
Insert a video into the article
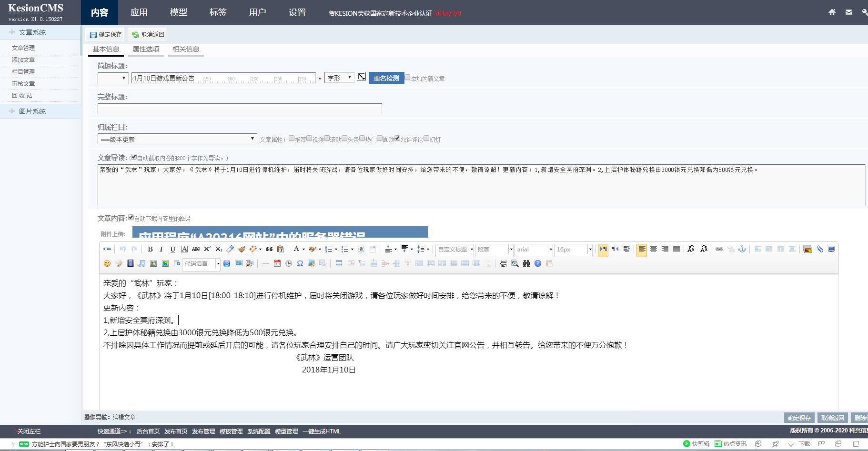tap(130, 263)
